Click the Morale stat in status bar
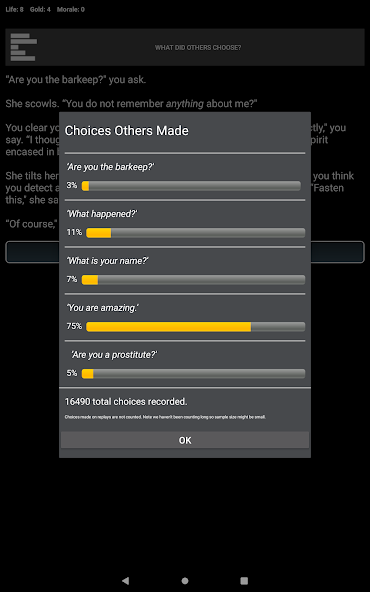370x592 pixels. pos(71,9)
